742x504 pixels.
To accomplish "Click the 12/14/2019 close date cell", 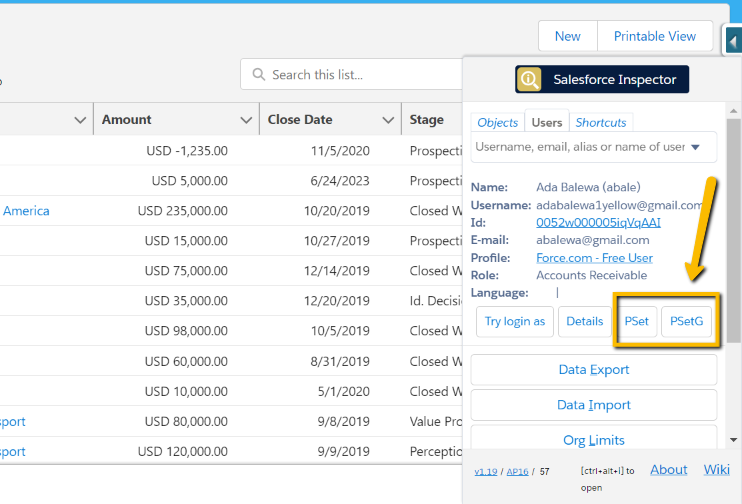I will click(x=336, y=271).
